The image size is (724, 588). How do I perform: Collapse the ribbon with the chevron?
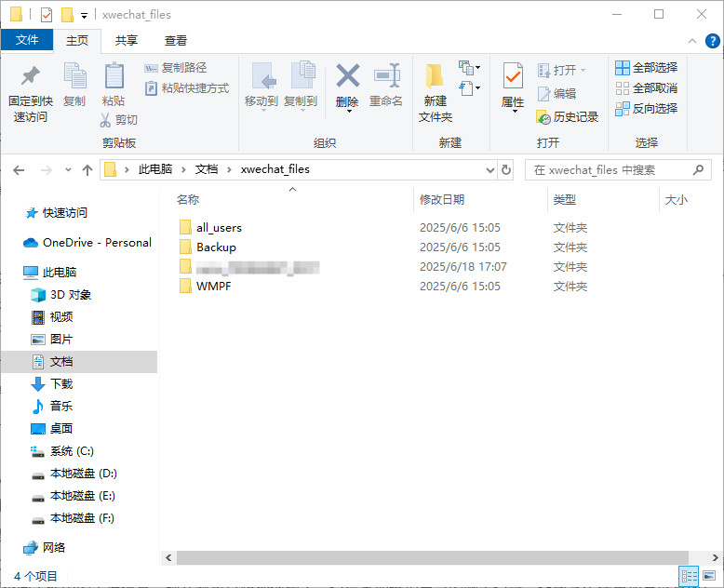[692, 41]
